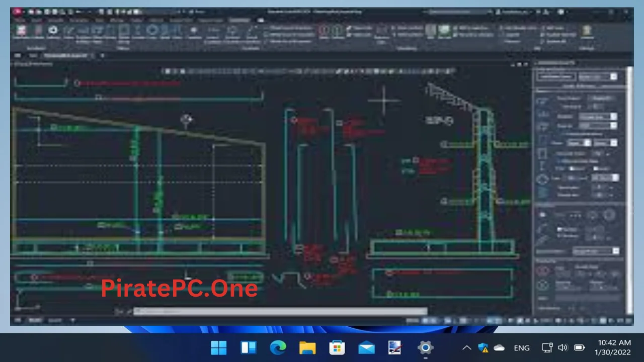Screen dimensions: 644x362
Task: Add a new drawing tab with plus button
Action: click(x=102, y=55)
